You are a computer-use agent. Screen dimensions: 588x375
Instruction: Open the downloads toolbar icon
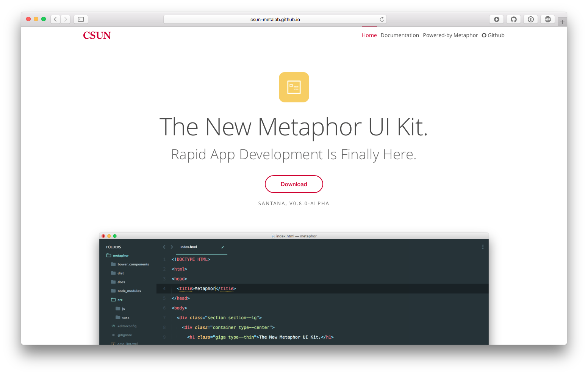[497, 19]
